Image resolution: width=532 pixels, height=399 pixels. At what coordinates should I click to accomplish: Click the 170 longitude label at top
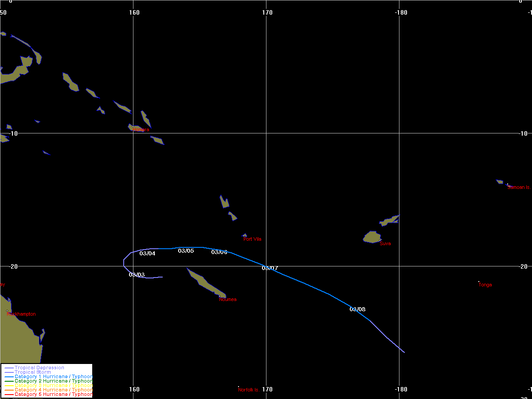[267, 12]
